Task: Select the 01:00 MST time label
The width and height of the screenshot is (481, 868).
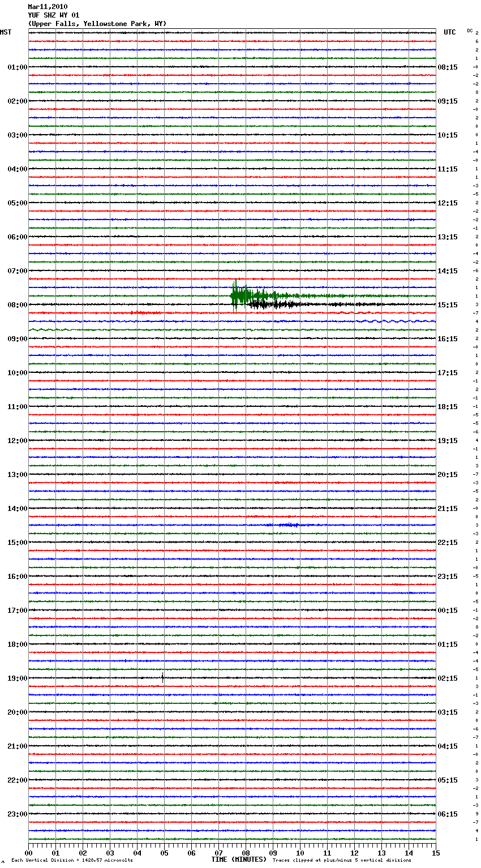Action: [18, 67]
